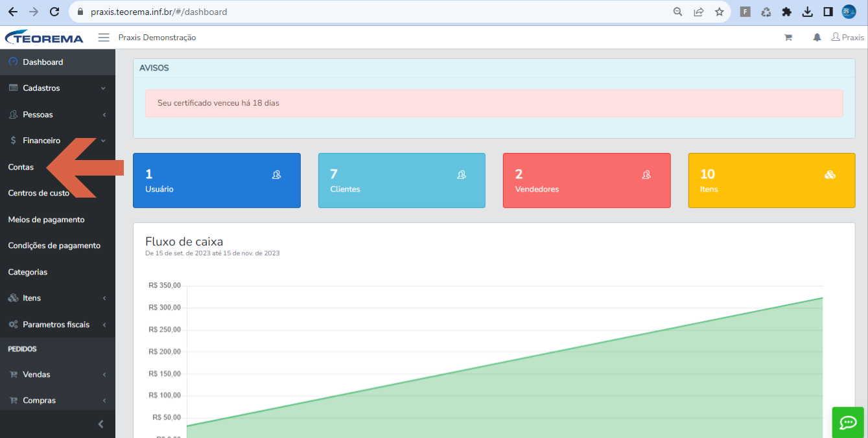Click the site padlock icon
Screen dimensions: 868x438
point(80,12)
